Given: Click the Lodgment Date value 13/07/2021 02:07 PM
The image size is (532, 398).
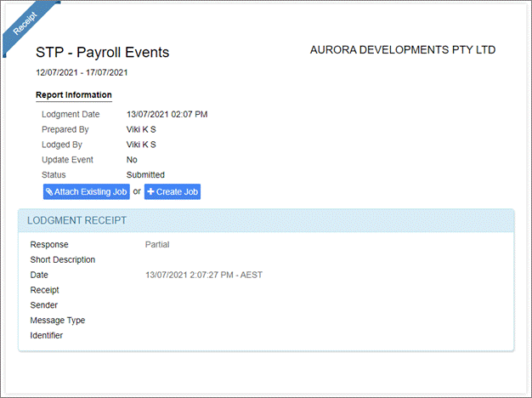Looking at the screenshot, I should 167,115.
